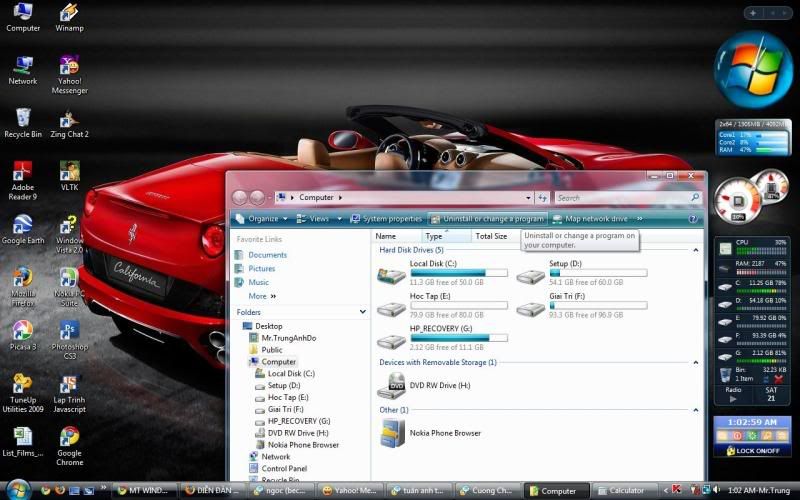
Task: Select the DVD RW Drive (H:) icon
Action: pos(391,384)
